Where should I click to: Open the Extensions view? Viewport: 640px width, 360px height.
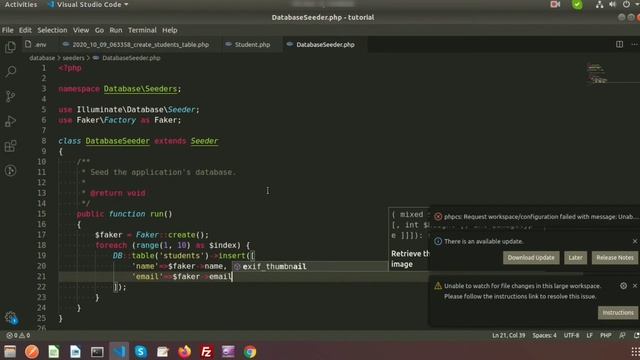point(10,146)
